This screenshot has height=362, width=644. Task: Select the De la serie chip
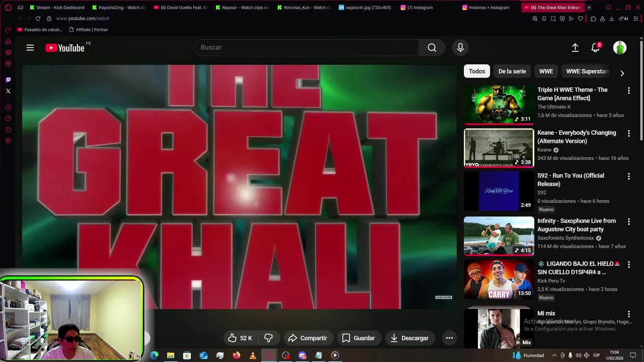point(512,71)
